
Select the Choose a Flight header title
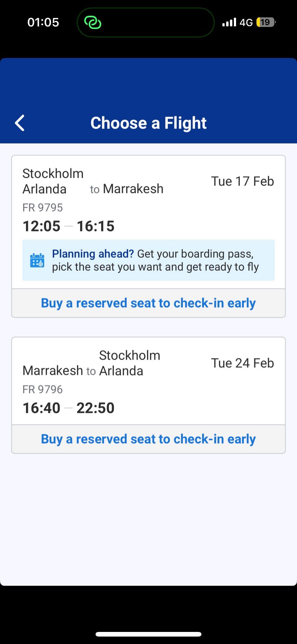pyautogui.click(x=148, y=123)
